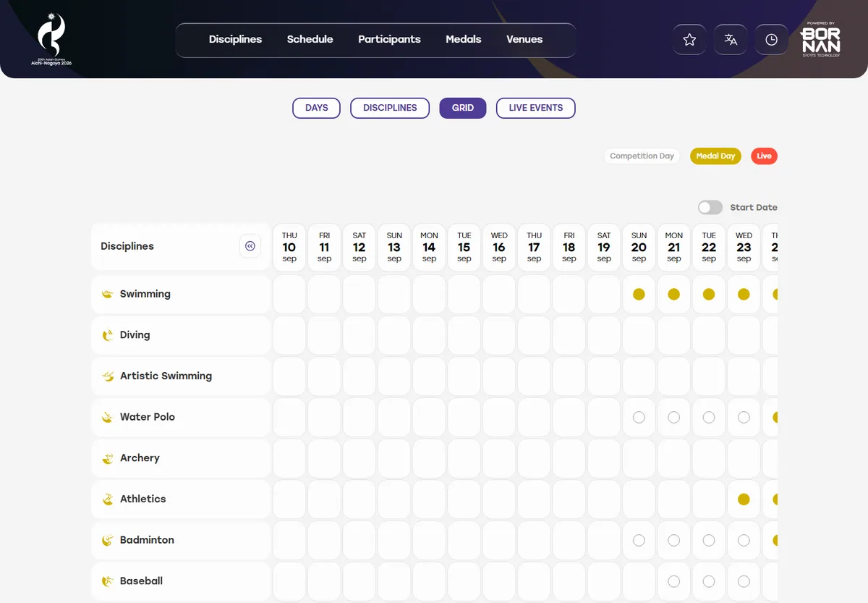Click the Aichi-Nagoya 2026 games logo
Viewport: 868px width, 603px height.
51,39
